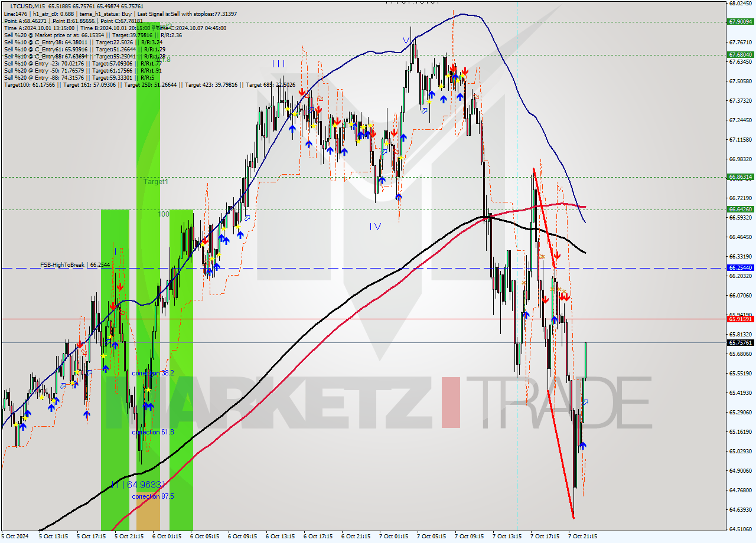Screen dimensions: 756x543
Task: Click the 'I V' wave label
Action: tap(375, 226)
